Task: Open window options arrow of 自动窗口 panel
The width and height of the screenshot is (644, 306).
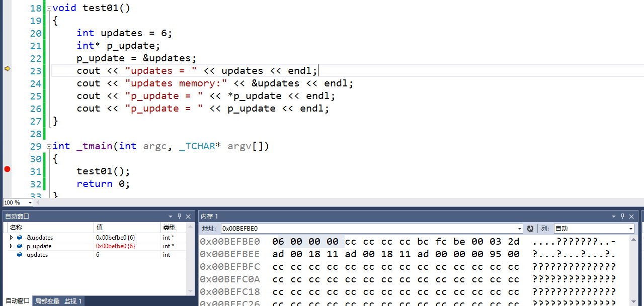Action: 171,217
